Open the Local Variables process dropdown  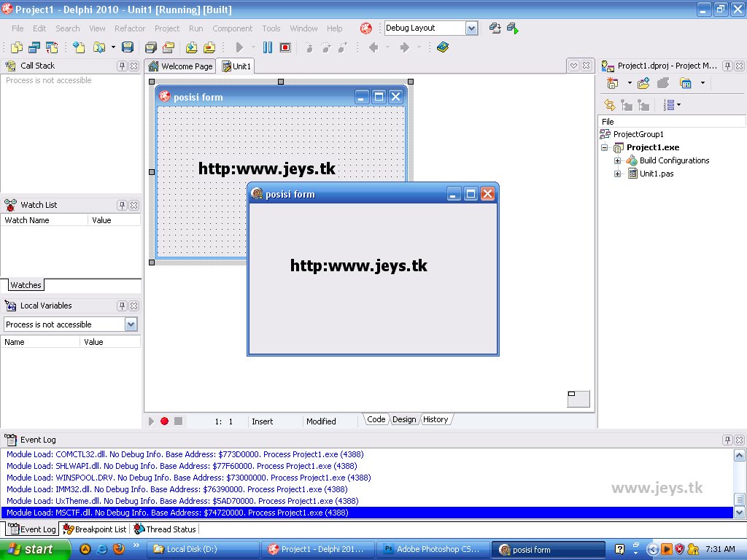[x=131, y=324]
